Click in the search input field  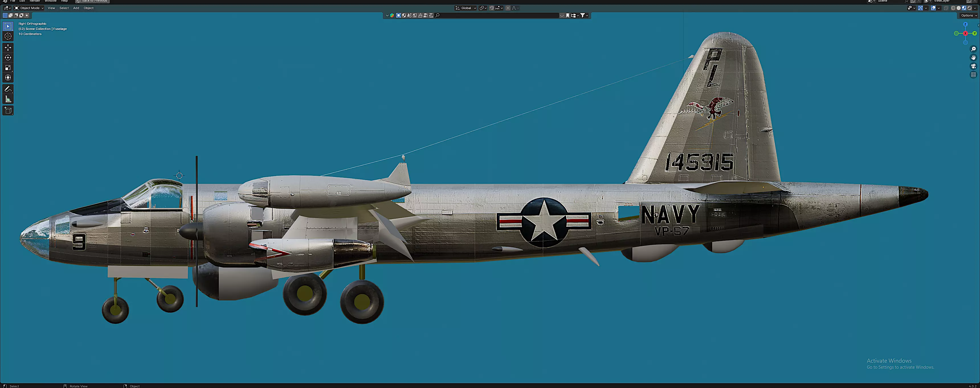(497, 15)
